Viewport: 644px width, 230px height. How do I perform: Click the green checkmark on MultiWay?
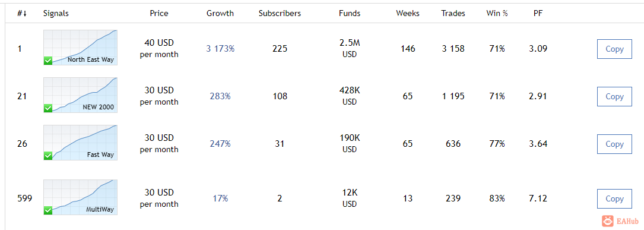pyautogui.click(x=48, y=210)
